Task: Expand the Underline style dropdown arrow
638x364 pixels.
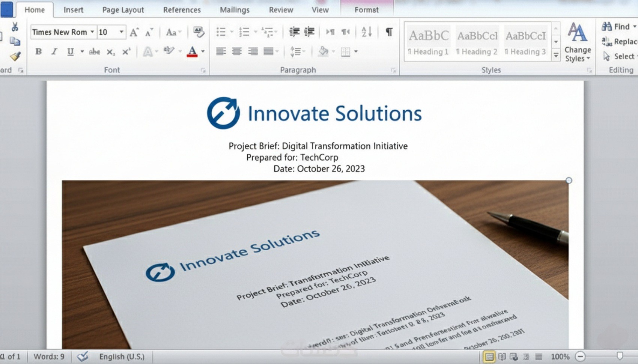Action: tap(82, 51)
